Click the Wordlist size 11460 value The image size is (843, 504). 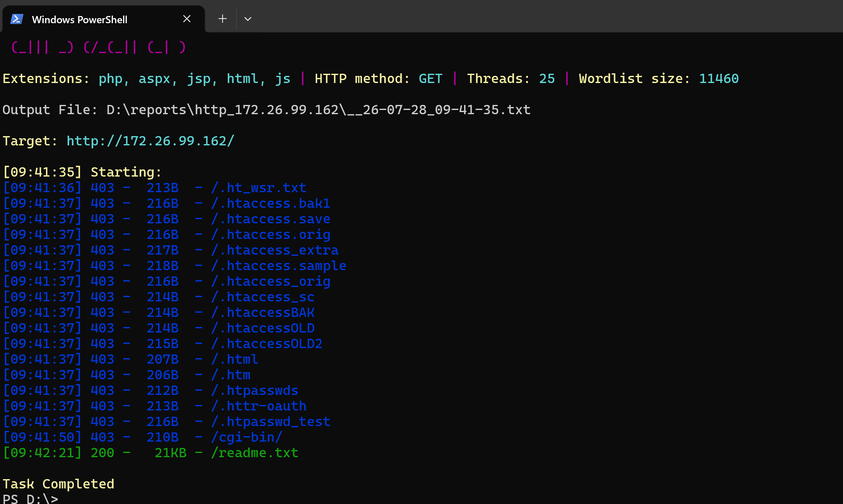tap(719, 78)
